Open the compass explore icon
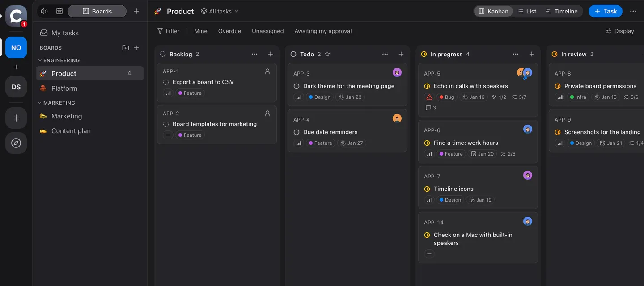The width and height of the screenshot is (644, 286). pyautogui.click(x=16, y=143)
